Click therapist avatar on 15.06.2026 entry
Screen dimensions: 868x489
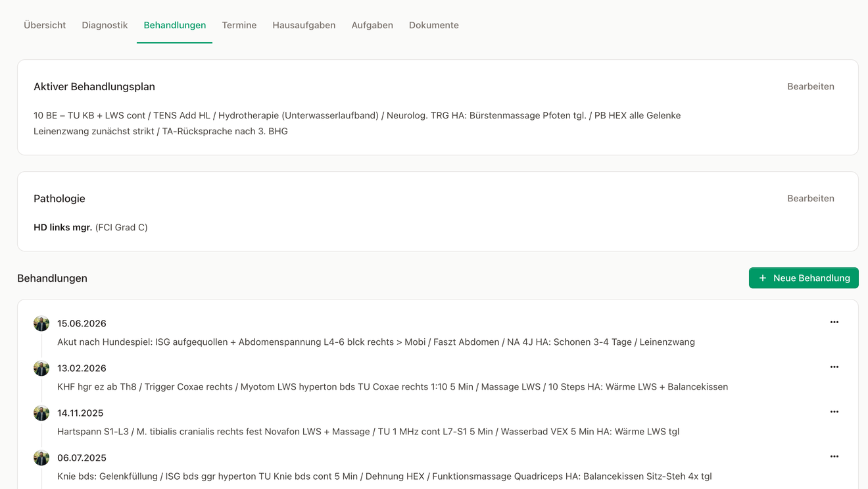tap(41, 323)
